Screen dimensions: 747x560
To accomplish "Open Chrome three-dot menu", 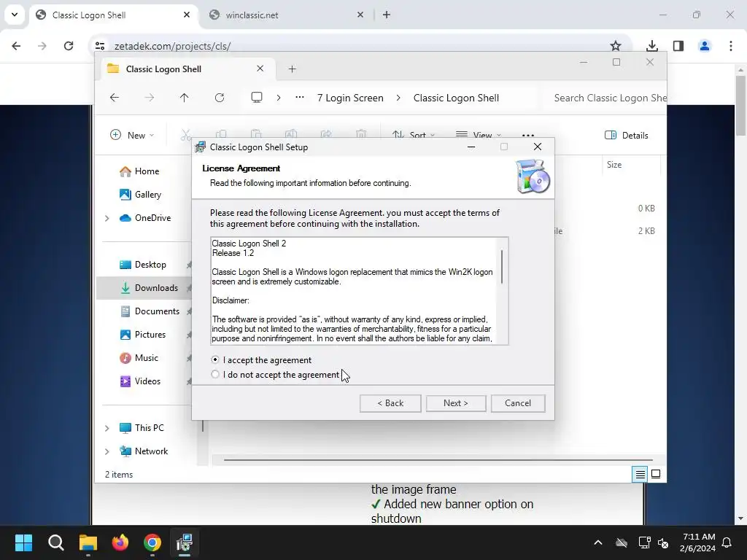I will coord(731,46).
